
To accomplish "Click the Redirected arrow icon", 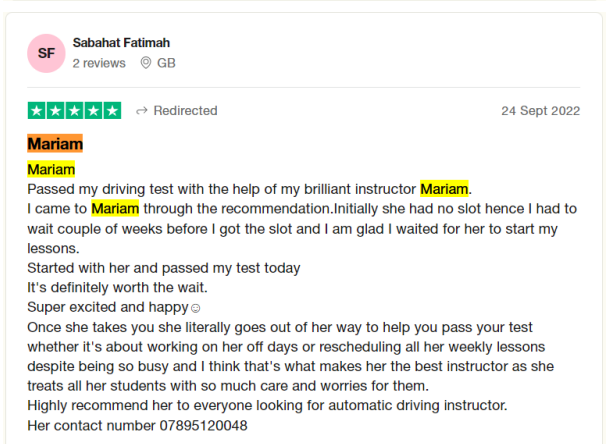I will pyautogui.click(x=142, y=111).
